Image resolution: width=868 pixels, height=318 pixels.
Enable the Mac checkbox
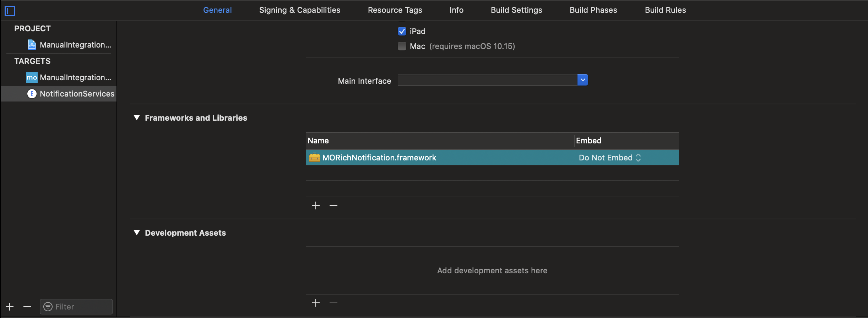coord(402,46)
